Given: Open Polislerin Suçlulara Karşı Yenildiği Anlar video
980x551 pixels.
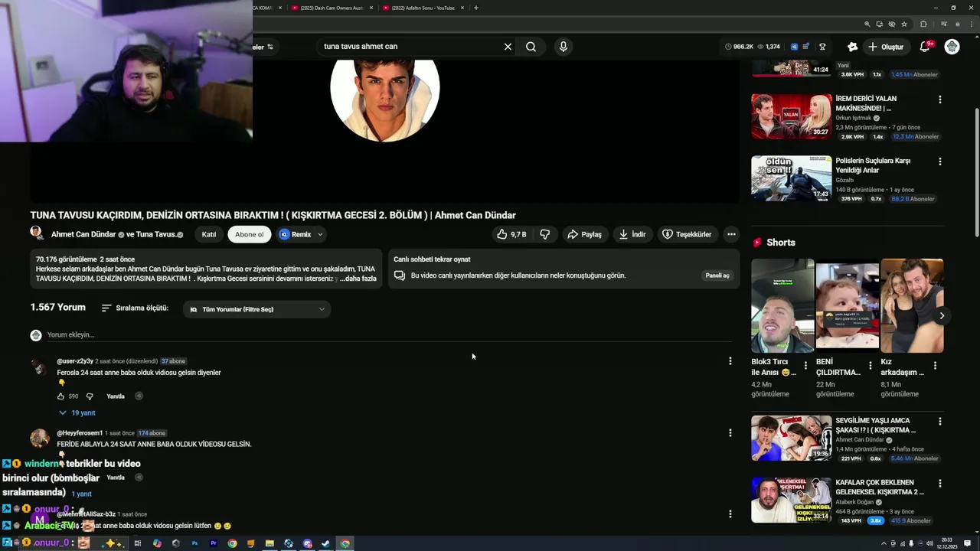Looking at the screenshot, I should pyautogui.click(x=791, y=178).
